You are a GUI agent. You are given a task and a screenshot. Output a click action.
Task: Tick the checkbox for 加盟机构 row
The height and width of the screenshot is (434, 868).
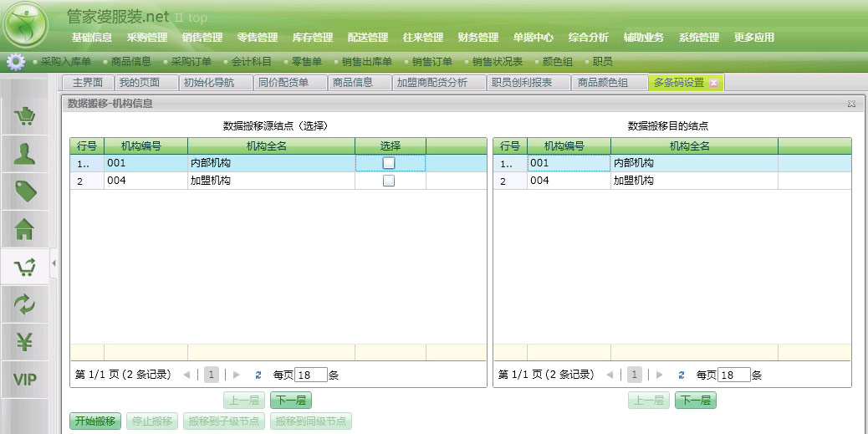pyautogui.click(x=389, y=181)
